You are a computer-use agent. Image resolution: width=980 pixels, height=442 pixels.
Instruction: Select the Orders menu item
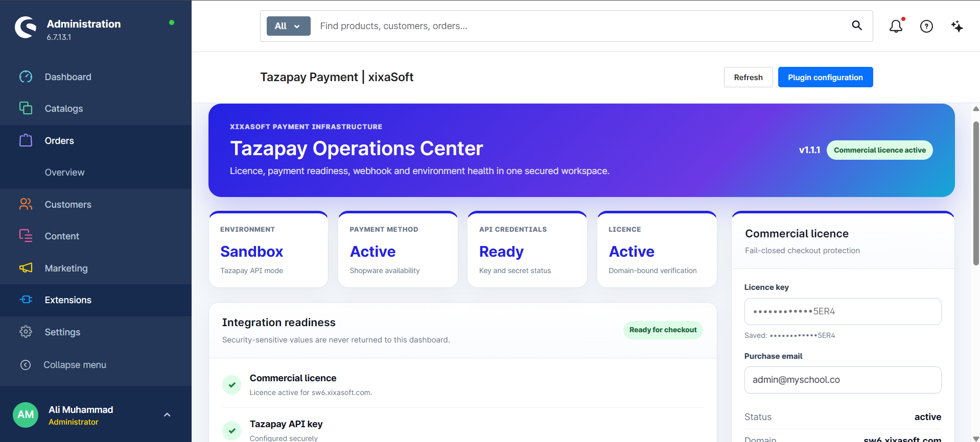click(x=96, y=141)
